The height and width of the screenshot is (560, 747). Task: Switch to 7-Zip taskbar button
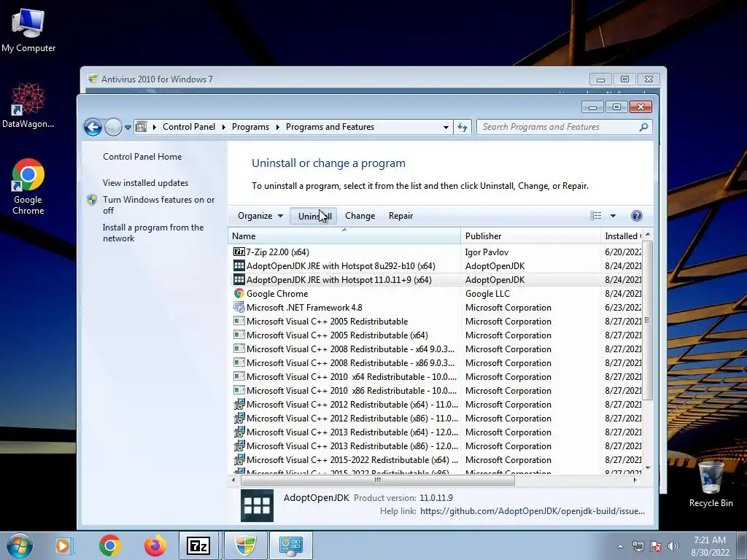(x=198, y=545)
